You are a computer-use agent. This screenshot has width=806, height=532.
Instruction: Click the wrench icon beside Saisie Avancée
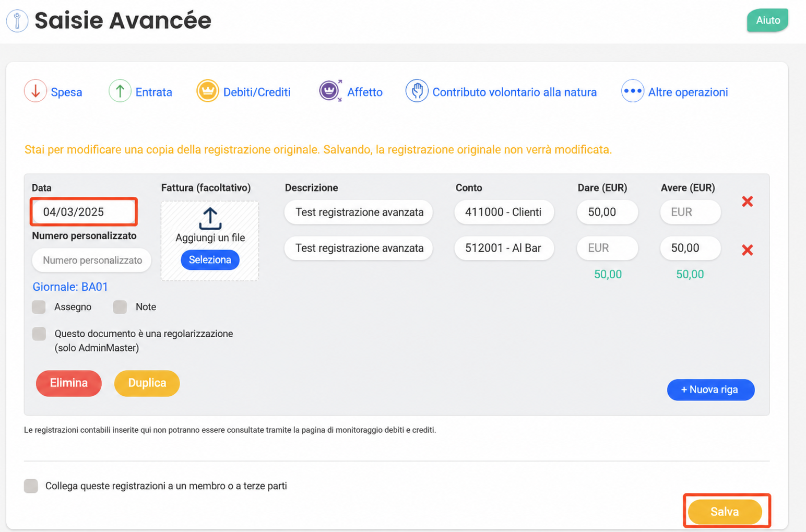(17, 21)
